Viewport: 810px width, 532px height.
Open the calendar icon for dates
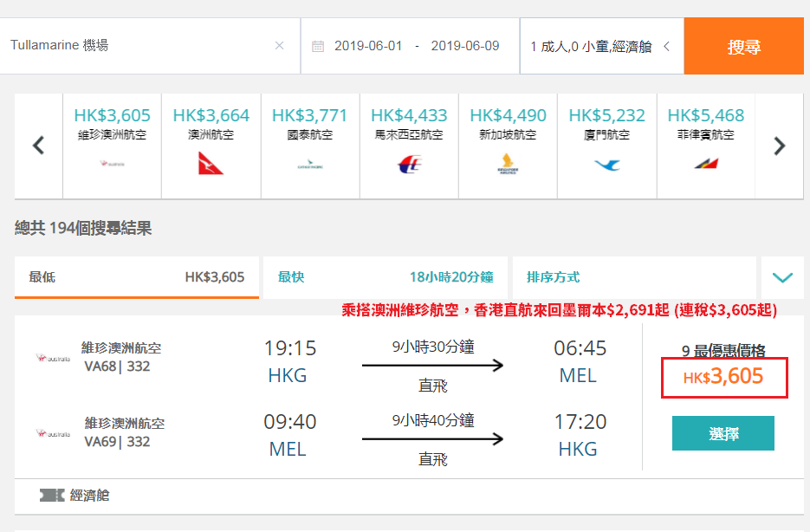(318, 47)
